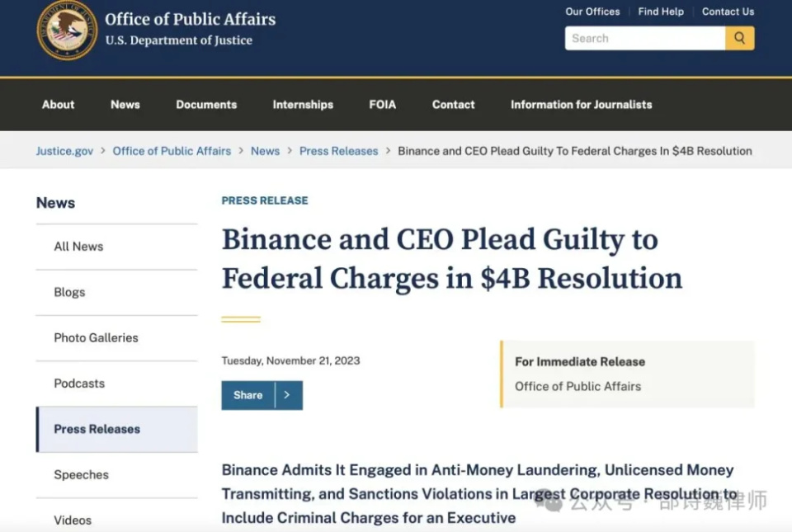Go to Press Releases breadcrumb link
The width and height of the screenshot is (792, 532).
coord(338,151)
